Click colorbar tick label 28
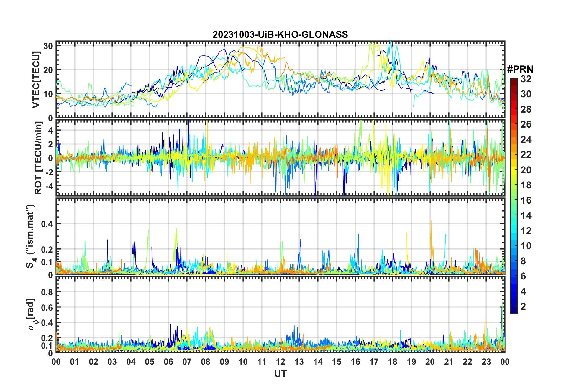Viewport: 561px width, 392px height. [526, 109]
